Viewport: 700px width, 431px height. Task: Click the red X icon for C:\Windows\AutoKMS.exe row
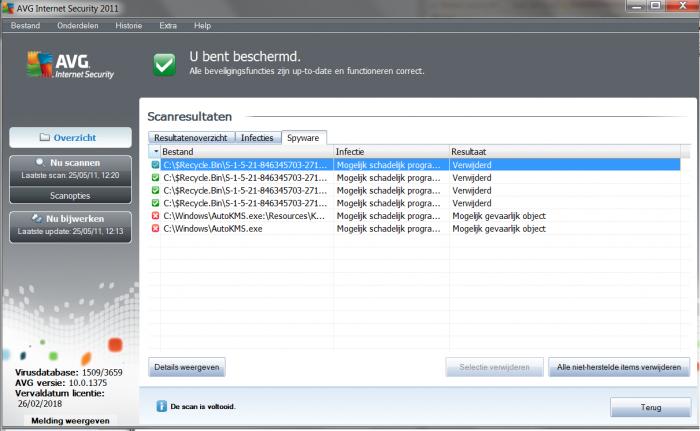click(x=155, y=228)
